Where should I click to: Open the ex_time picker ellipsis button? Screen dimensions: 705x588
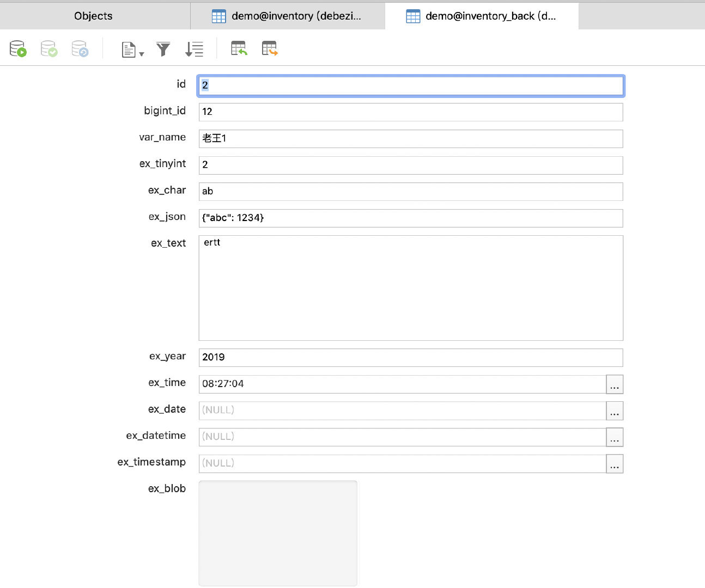(615, 384)
